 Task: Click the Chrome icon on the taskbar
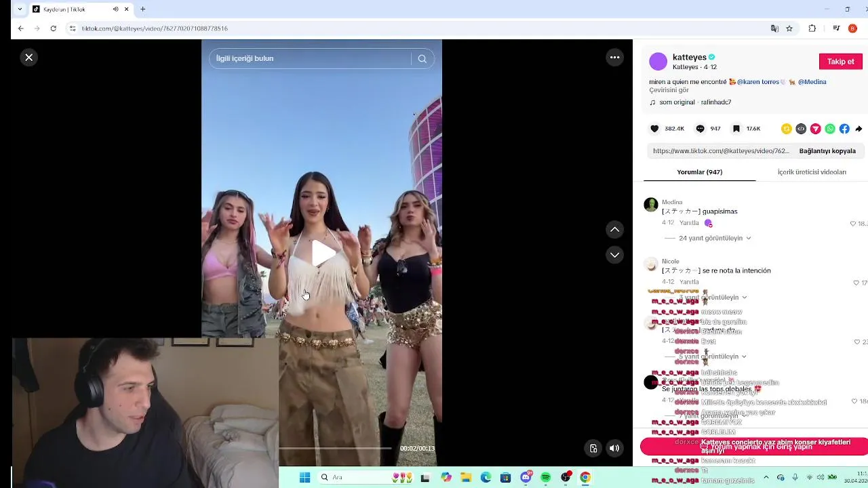tap(585, 478)
